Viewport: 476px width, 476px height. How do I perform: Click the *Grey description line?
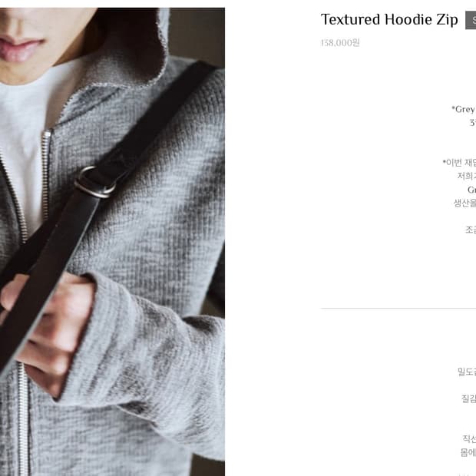(464, 109)
